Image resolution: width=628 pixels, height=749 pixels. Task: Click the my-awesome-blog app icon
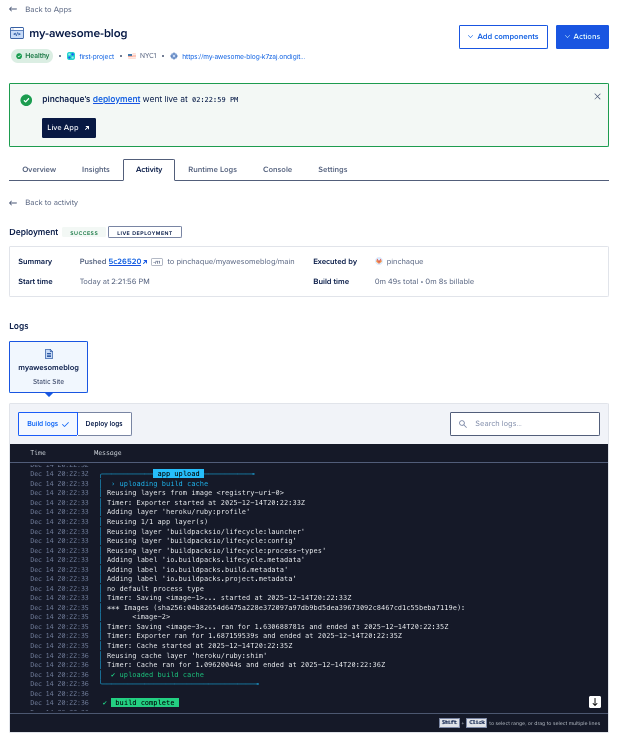17,33
